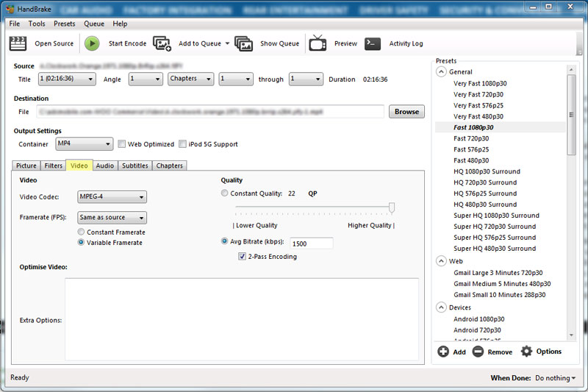
Task: Select the Fast 720p30 preset
Action: click(x=471, y=138)
